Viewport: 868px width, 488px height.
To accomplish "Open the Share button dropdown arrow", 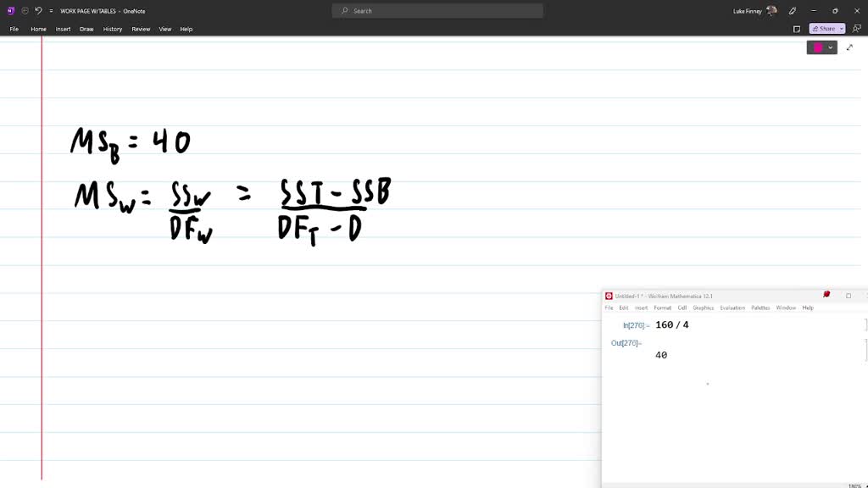I will 842,28.
